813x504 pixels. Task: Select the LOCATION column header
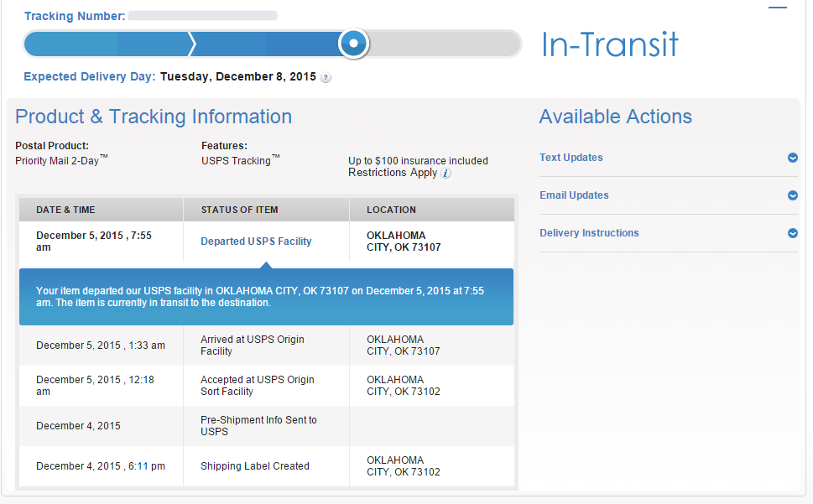point(432,210)
